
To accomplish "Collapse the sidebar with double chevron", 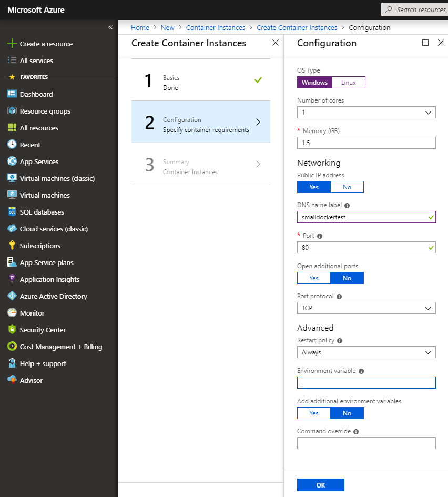I will click(x=110, y=27).
